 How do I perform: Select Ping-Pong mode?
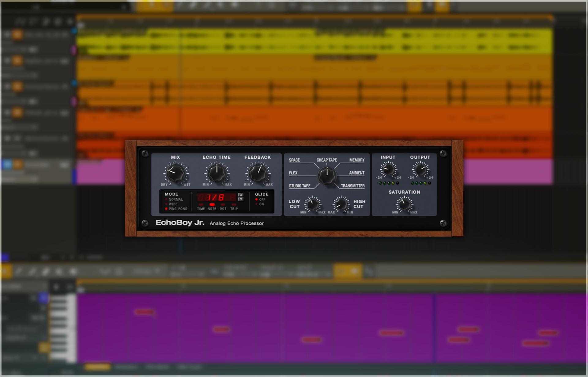point(176,209)
